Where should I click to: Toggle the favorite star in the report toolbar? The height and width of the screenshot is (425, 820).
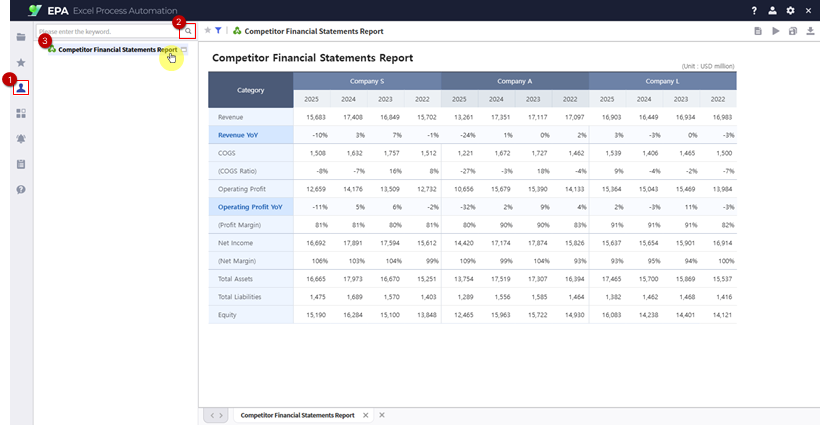207,31
